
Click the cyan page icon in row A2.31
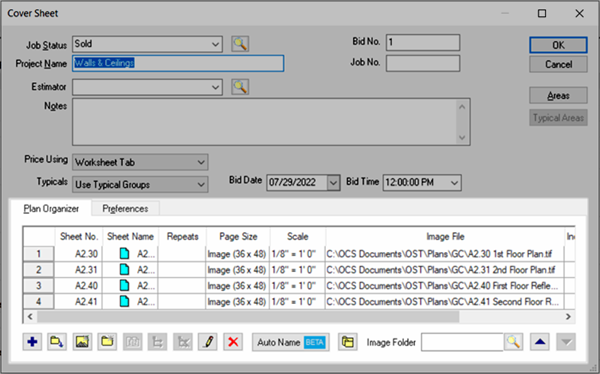pyautogui.click(x=124, y=269)
